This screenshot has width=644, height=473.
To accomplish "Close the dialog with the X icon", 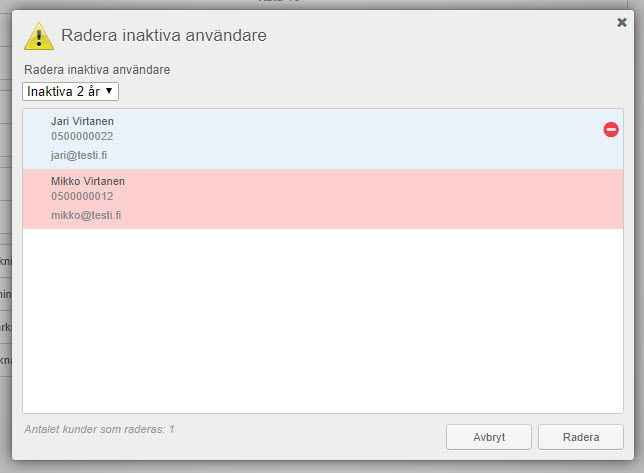I will pos(622,23).
